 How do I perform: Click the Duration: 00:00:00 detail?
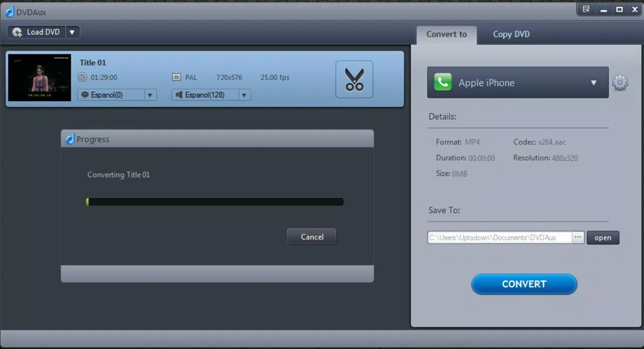click(465, 158)
